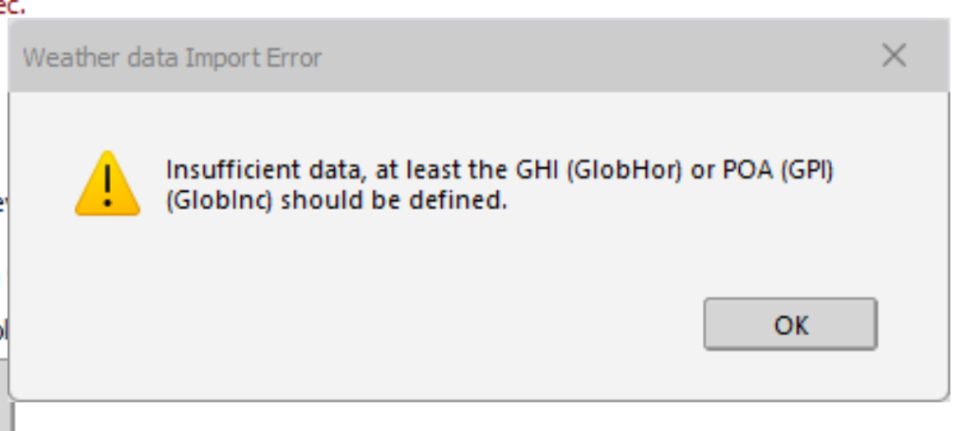Click the white background area below the dialog
Image resolution: width=980 pixels, height=431 pixels.
490,417
